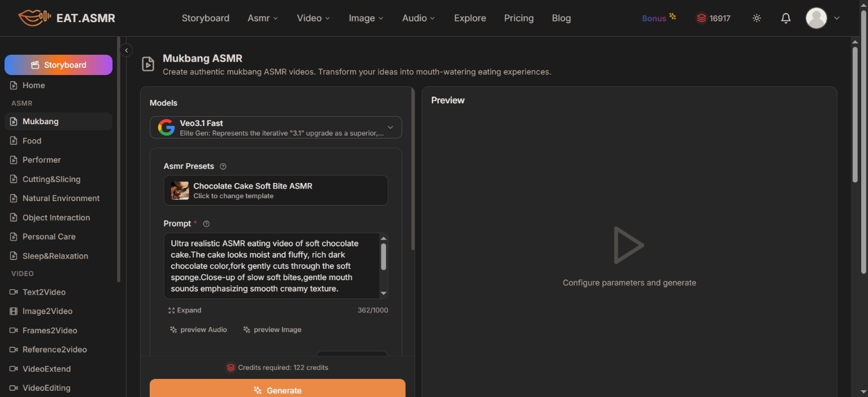Click the Natural Environment sidebar icon
The height and width of the screenshot is (397, 868).
coord(14,198)
